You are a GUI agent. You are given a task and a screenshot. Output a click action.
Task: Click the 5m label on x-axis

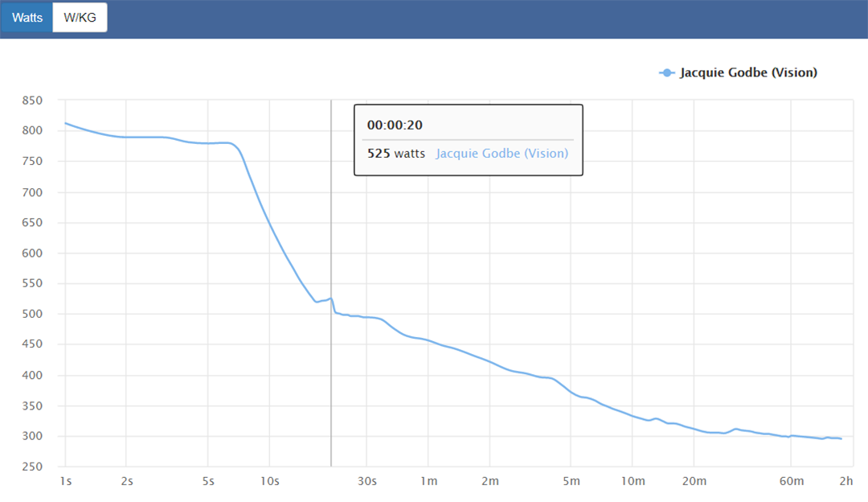571,481
